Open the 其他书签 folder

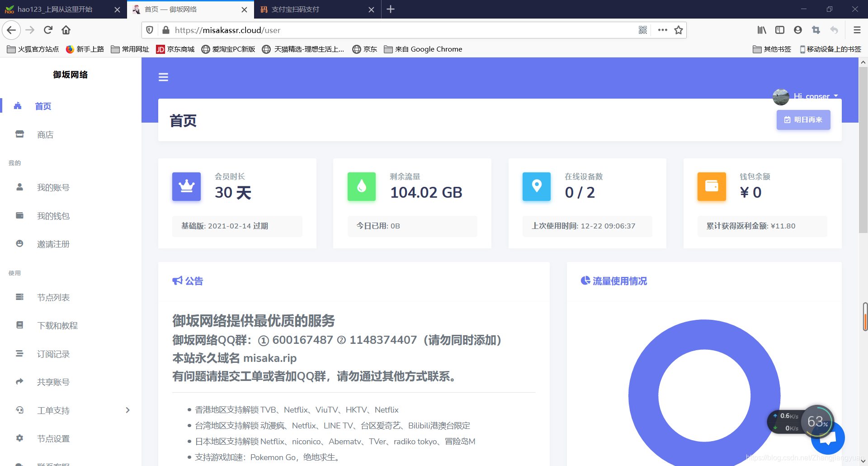point(772,49)
